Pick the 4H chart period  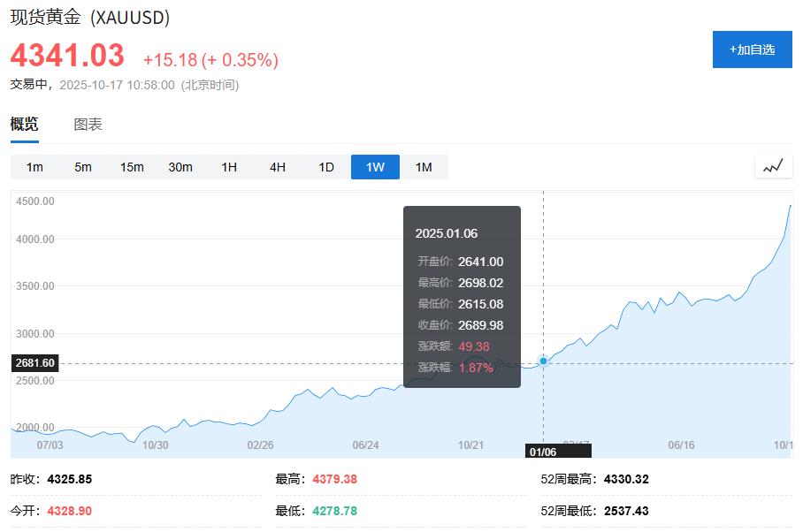point(278,167)
